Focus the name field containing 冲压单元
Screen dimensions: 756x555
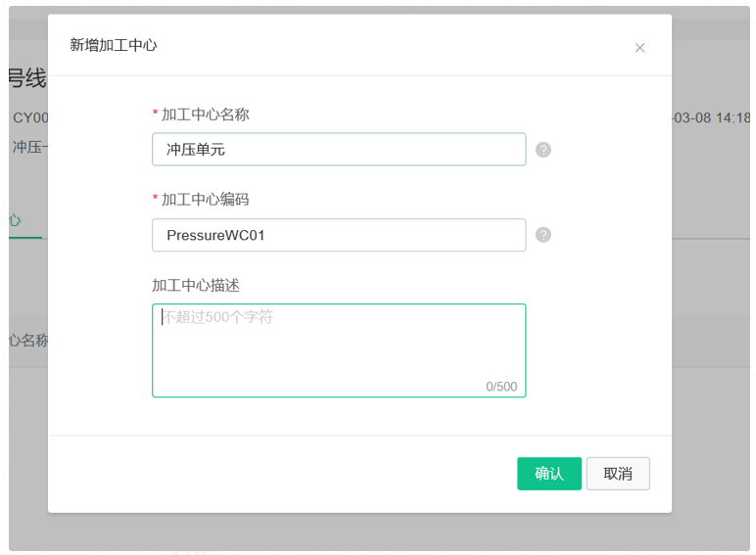point(339,150)
